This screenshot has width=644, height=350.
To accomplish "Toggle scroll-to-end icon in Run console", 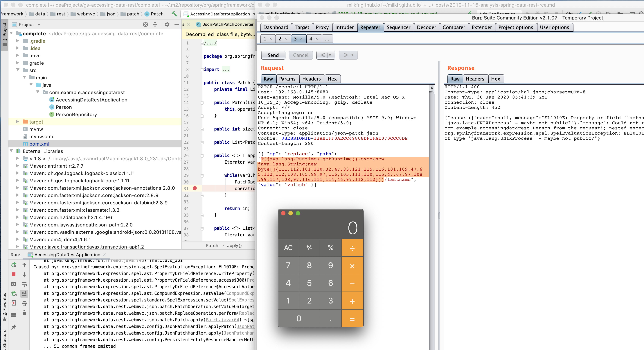I will pos(24,293).
